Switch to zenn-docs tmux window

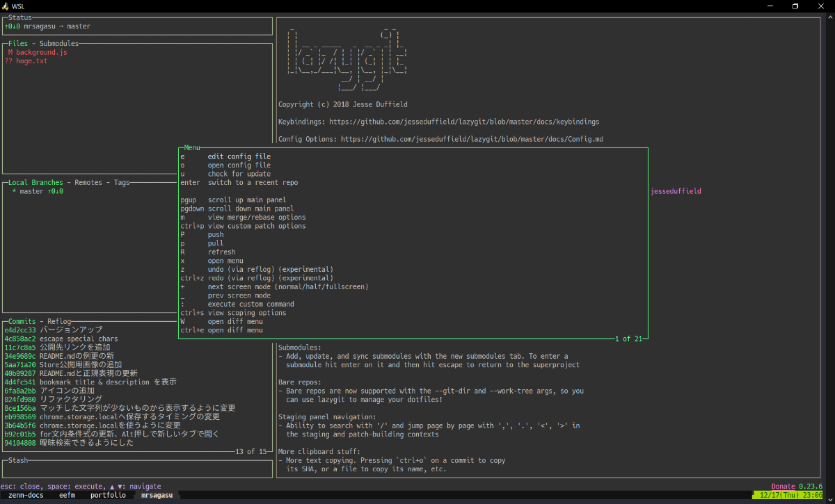pos(26,496)
